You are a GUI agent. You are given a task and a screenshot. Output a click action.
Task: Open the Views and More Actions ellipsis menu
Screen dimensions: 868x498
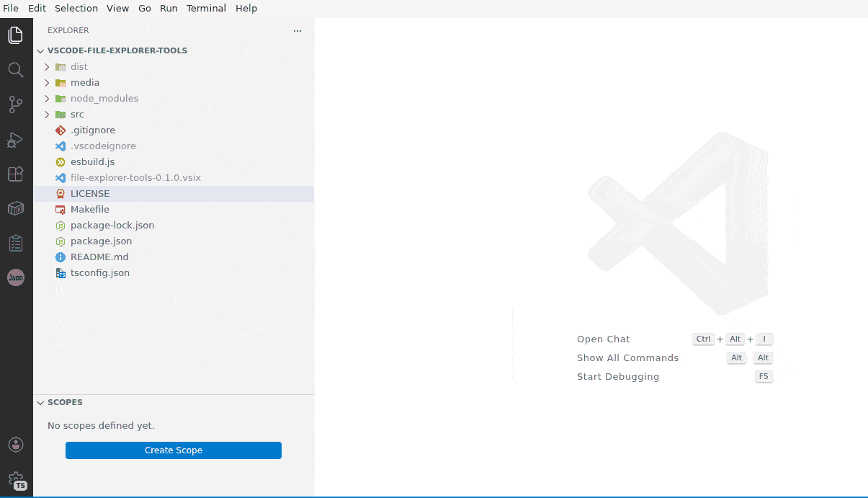(x=297, y=30)
